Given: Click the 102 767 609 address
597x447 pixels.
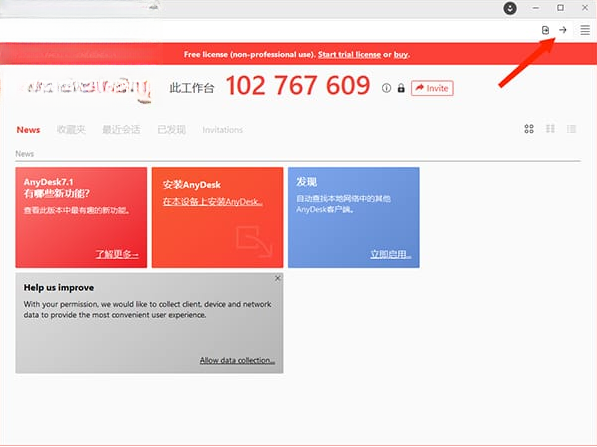Looking at the screenshot, I should click(298, 85).
